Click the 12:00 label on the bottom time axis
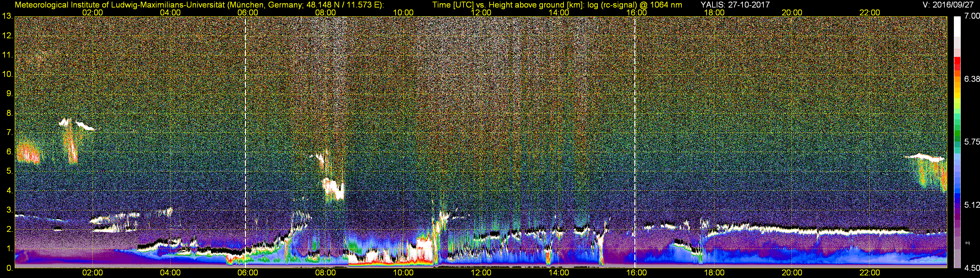The height and width of the screenshot is (278, 980). (x=481, y=273)
